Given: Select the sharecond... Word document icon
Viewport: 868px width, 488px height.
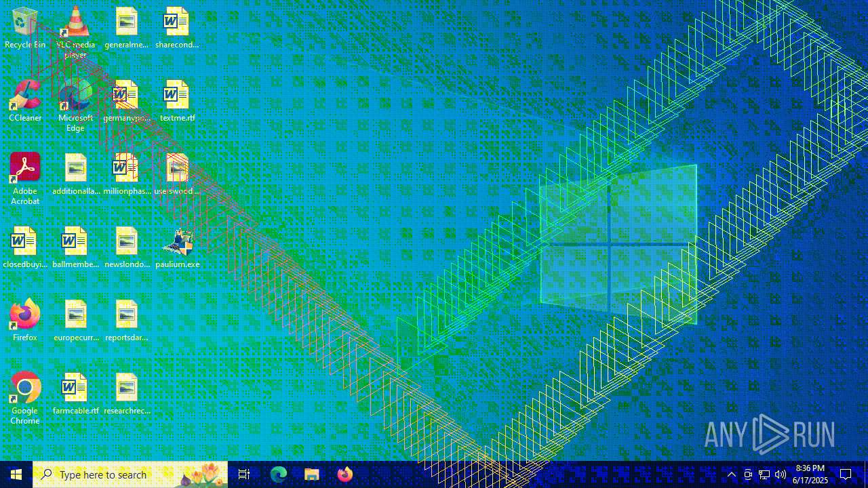Looking at the screenshot, I should [x=177, y=28].
